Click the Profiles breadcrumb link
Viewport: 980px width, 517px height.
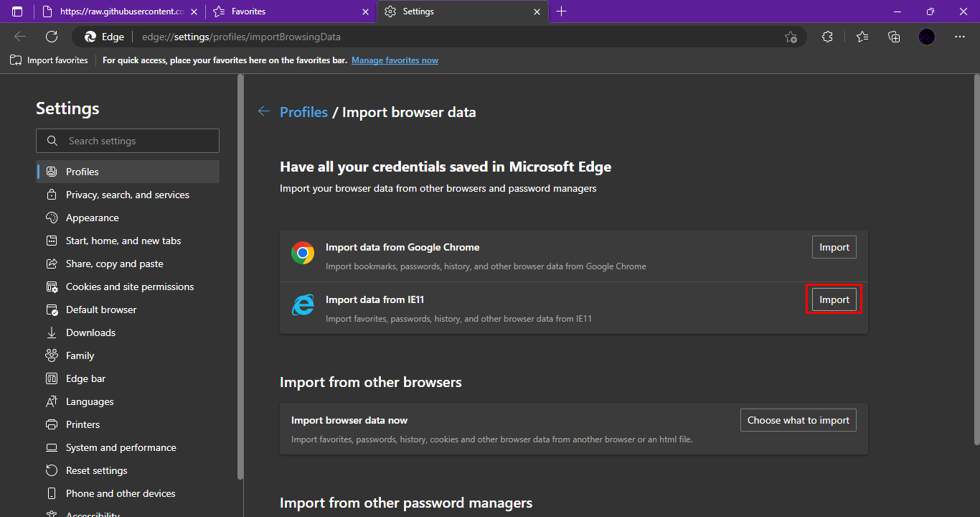[x=303, y=112]
